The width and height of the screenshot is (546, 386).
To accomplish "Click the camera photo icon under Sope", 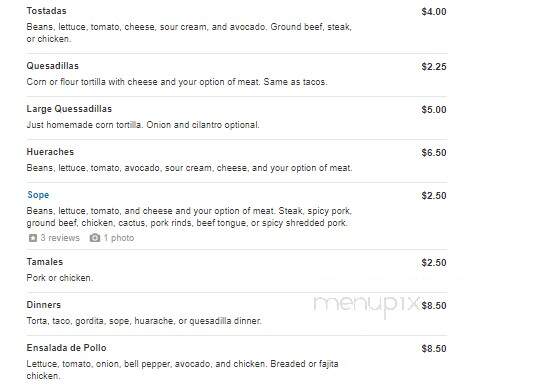I will click(x=95, y=238).
